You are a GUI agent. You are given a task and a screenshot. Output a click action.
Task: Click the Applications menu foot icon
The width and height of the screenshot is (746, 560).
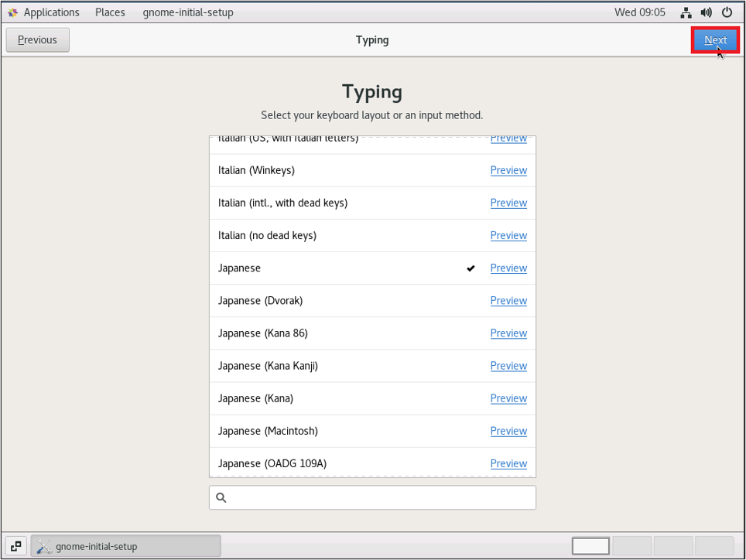[x=12, y=12]
